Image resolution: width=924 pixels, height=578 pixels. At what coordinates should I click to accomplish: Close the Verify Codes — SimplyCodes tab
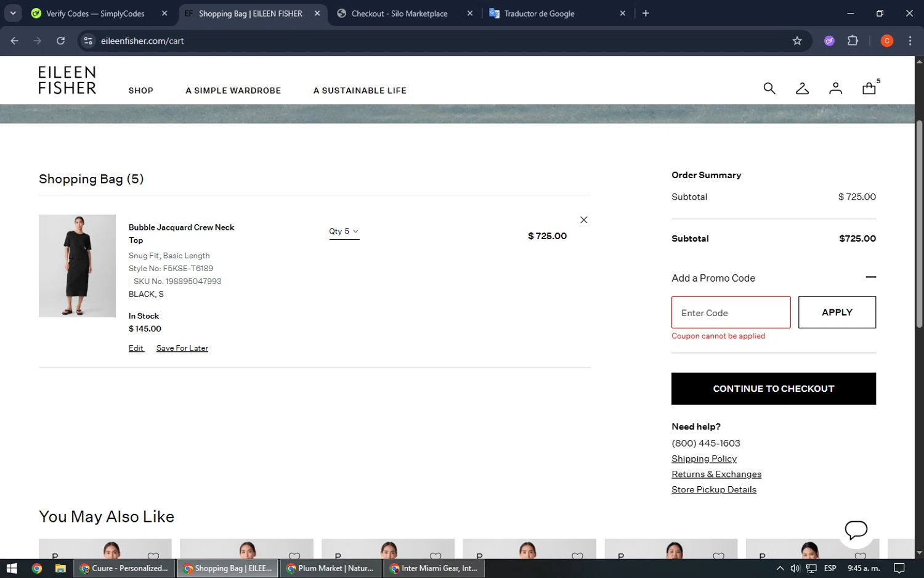tap(164, 13)
